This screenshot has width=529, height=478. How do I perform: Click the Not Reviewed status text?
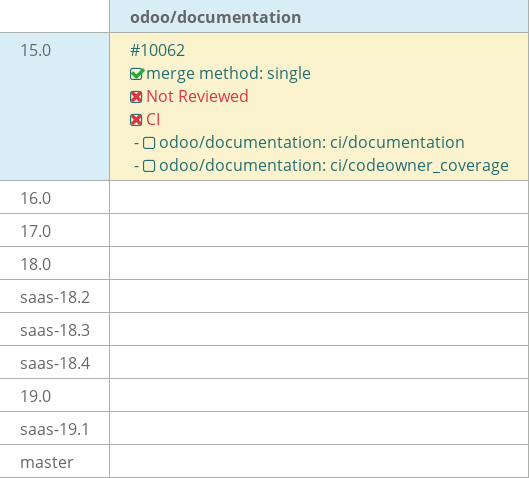(x=197, y=96)
